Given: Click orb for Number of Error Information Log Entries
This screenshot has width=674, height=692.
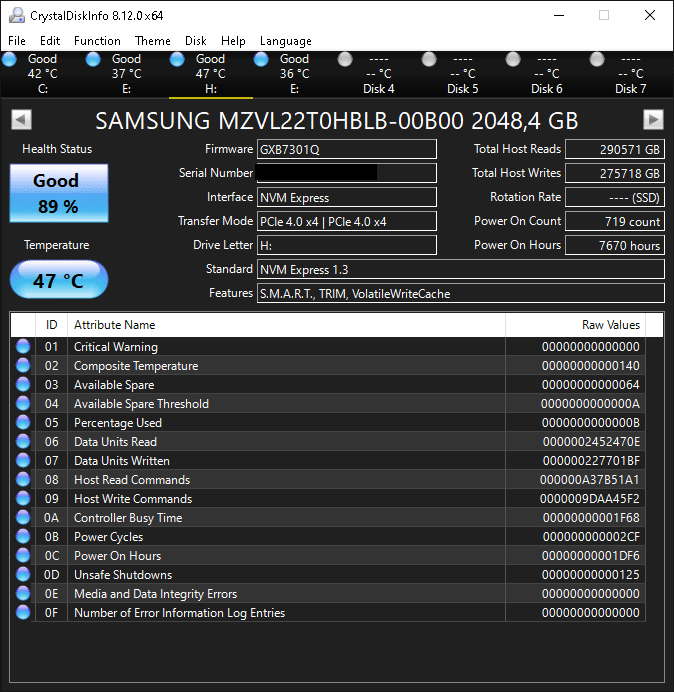Looking at the screenshot, I should click(23, 612).
